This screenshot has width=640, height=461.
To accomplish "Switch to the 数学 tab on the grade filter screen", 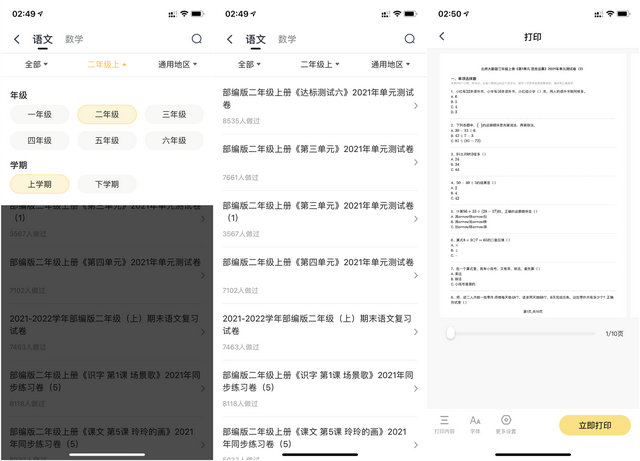I will click(x=74, y=39).
